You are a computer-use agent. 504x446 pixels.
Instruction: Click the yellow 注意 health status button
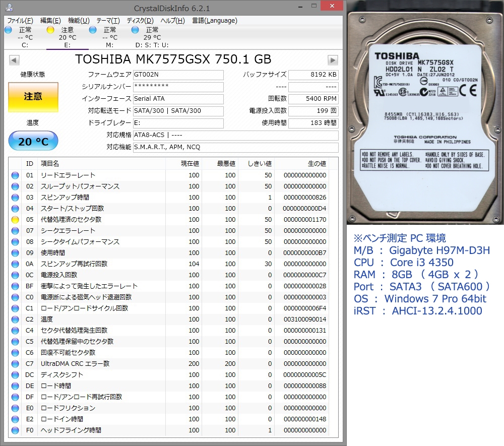pyautogui.click(x=33, y=96)
